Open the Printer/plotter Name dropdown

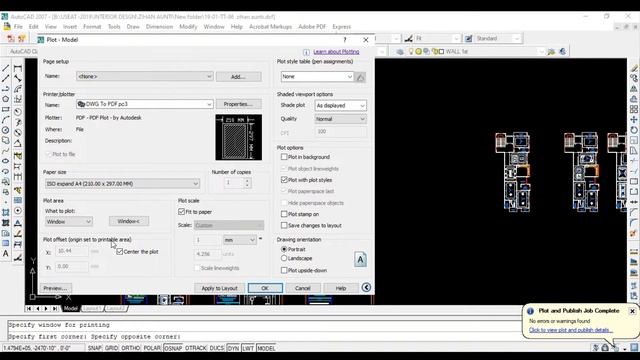pyautogui.click(x=144, y=104)
